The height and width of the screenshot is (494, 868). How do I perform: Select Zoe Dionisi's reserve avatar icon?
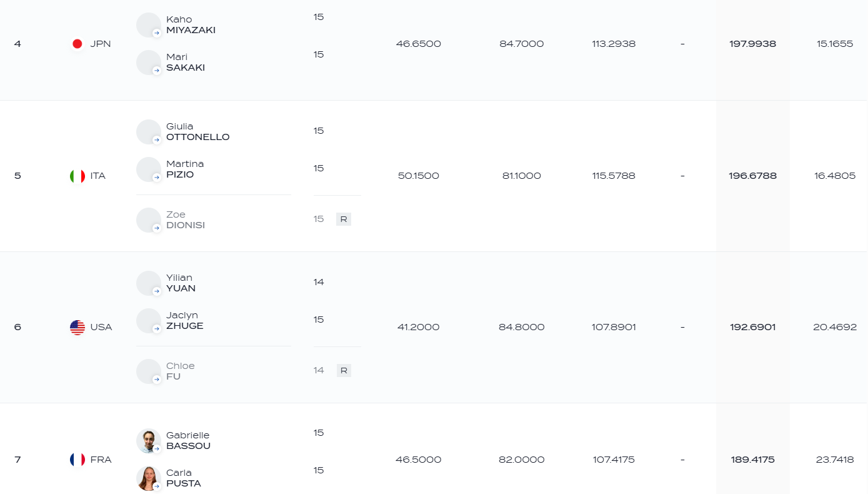pyautogui.click(x=149, y=220)
